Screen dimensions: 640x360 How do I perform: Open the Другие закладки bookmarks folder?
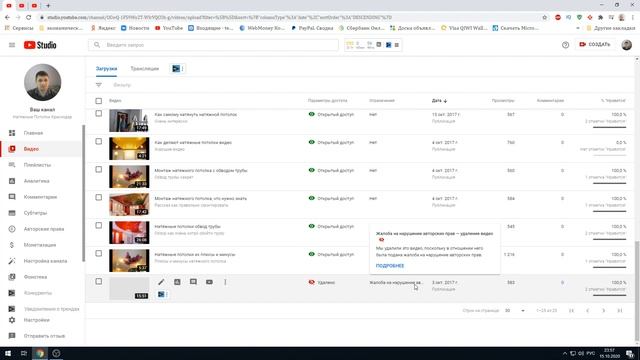coord(611,28)
